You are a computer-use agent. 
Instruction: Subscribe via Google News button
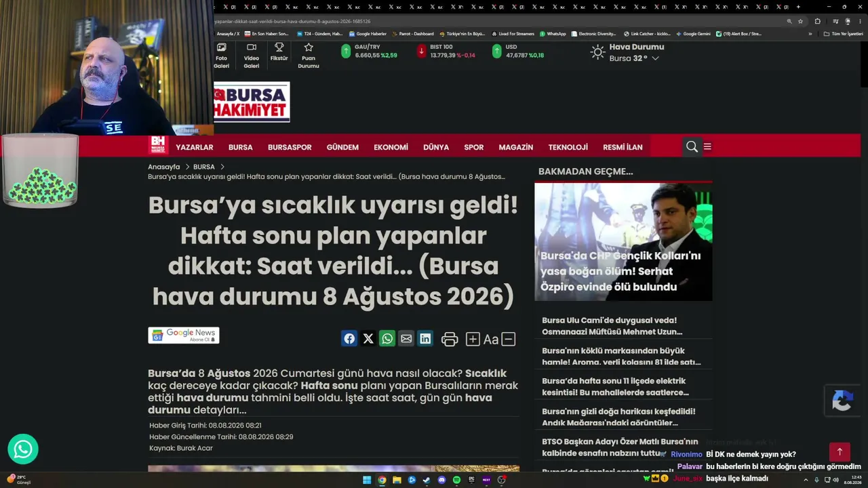184,335
